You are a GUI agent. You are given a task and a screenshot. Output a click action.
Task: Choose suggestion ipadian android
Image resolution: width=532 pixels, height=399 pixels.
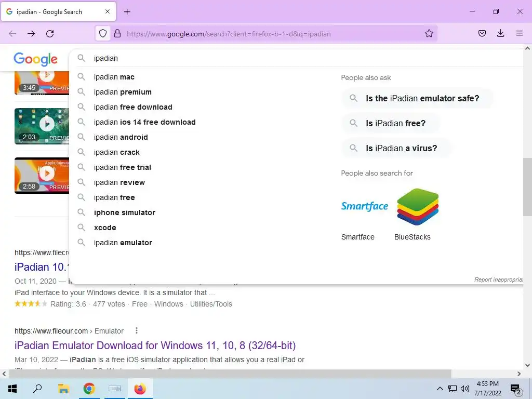121,137
